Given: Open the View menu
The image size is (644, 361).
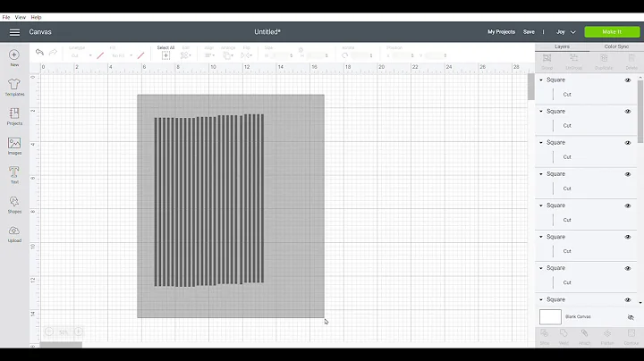Looking at the screenshot, I should click(20, 17).
